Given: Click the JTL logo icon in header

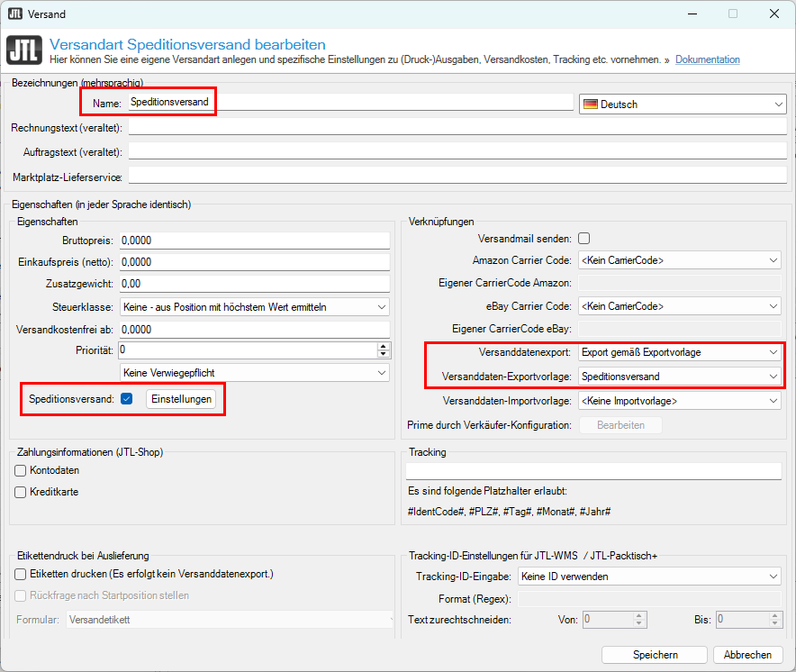Looking at the screenshot, I should click(x=24, y=51).
